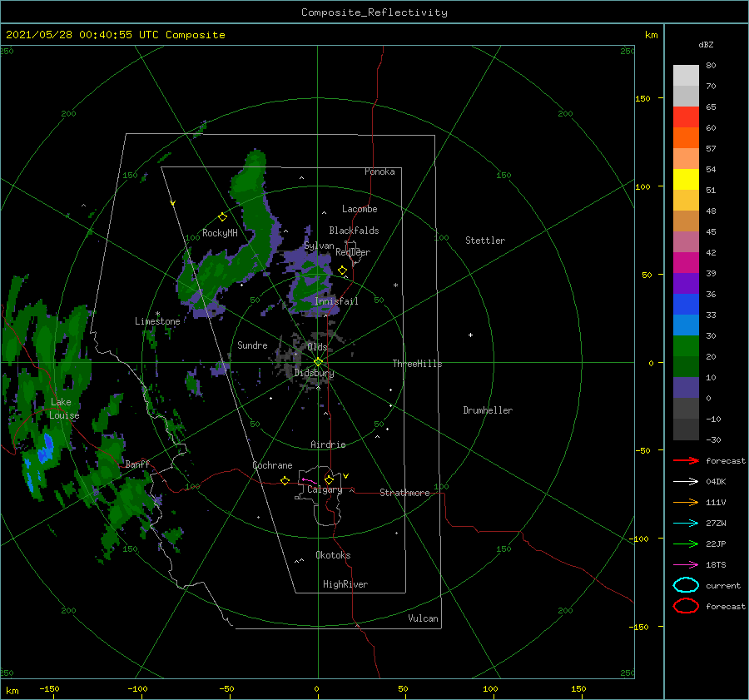The image size is (749, 700).
Task: Pick the light orange swatch below 57
Action: pos(686,159)
